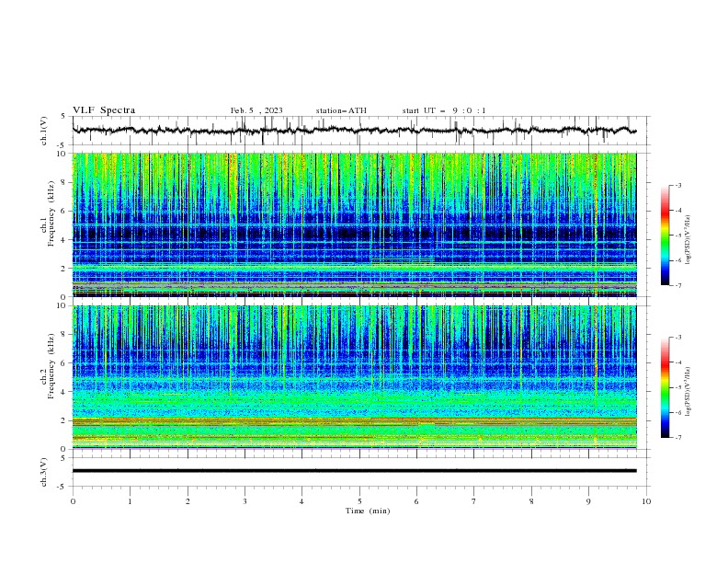Click the "-3" tick on ch.1 color bar

pos(677,185)
